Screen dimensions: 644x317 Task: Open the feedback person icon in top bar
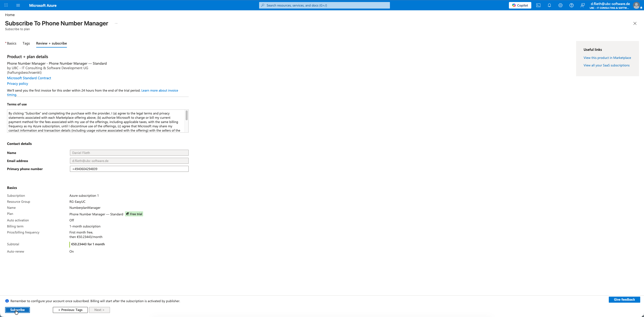[x=583, y=5]
